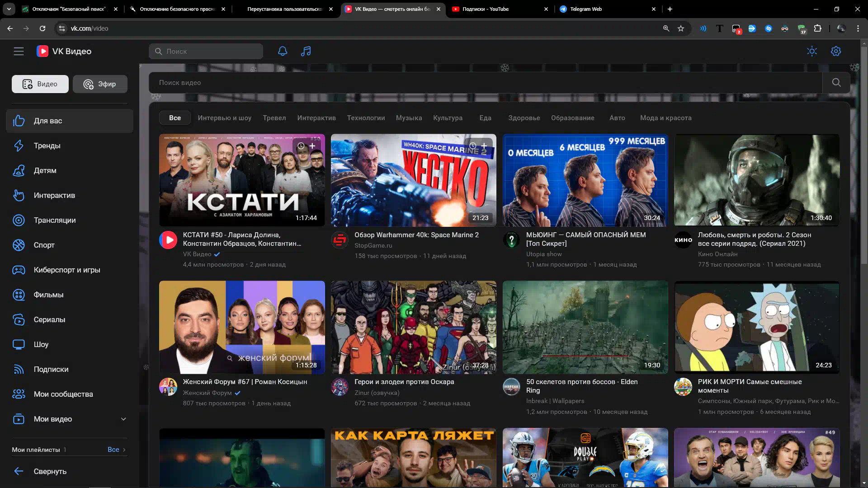Image resolution: width=868 pixels, height=488 pixels.
Task: Open Обзор Warhammer 40k video title
Action: [416, 235]
